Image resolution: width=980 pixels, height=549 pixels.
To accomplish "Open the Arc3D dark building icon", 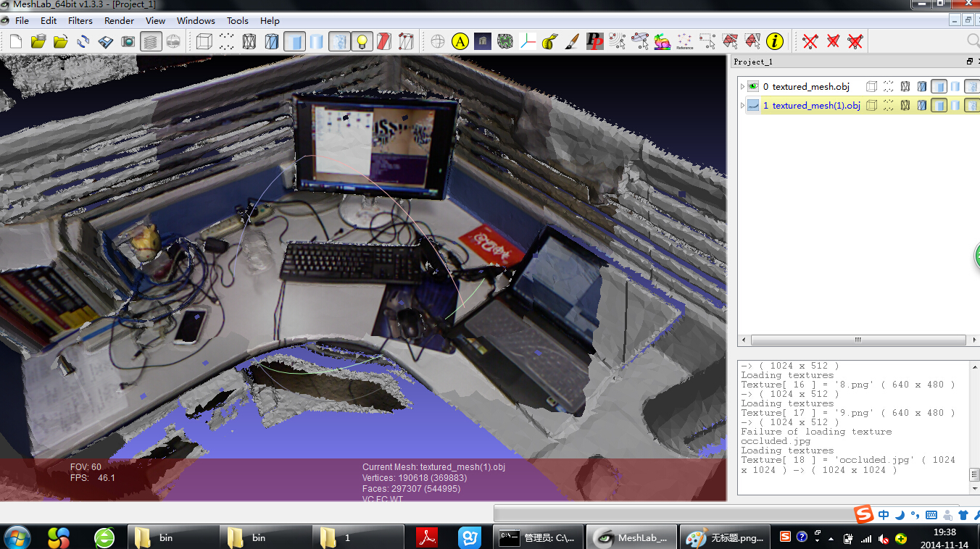I will (x=483, y=41).
